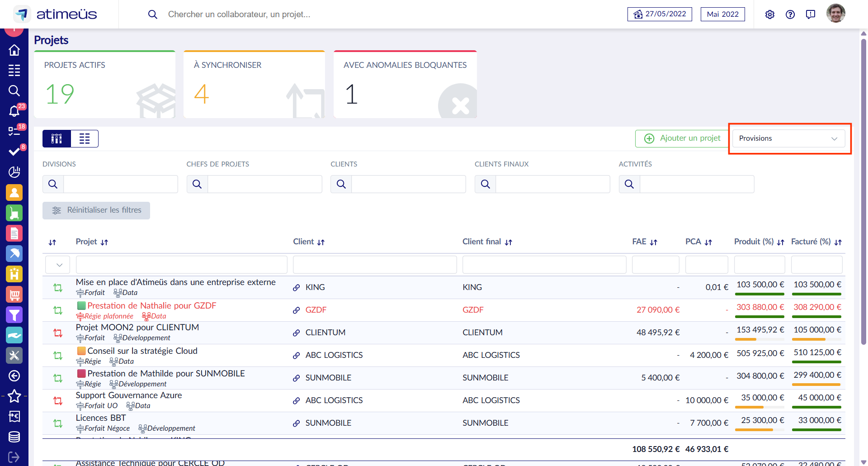The width and height of the screenshot is (868, 466).
Task: Open project Conseil sur la stratégie Cloud
Action: pos(142,351)
